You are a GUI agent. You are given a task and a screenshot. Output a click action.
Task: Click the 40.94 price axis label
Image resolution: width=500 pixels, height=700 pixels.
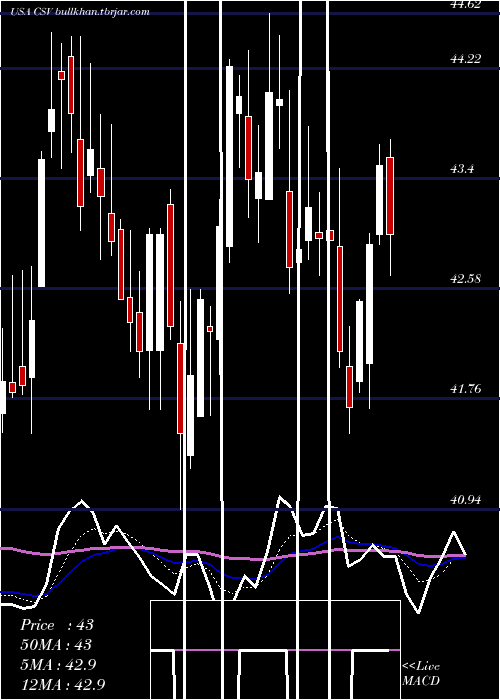[466, 500]
